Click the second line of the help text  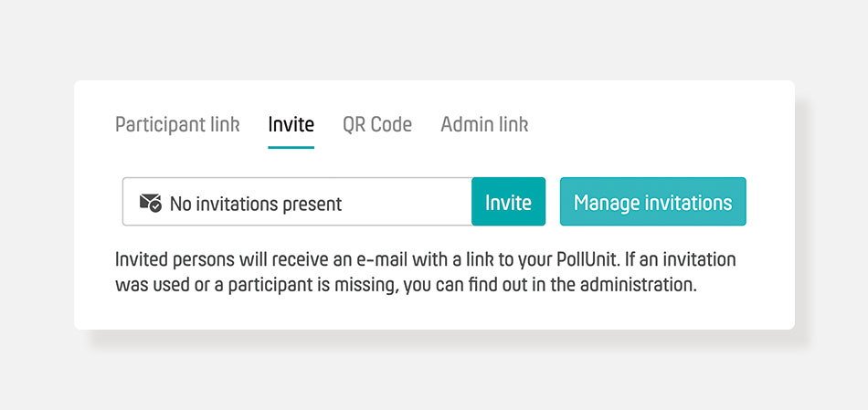pyautogui.click(x=406, y=286)
